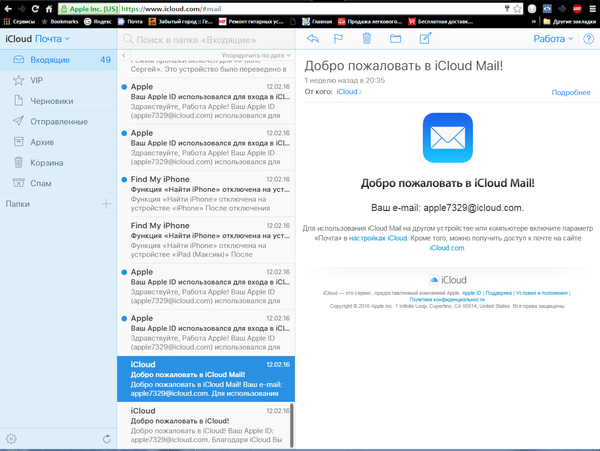Add new folder with plus icon
The height and width of the screenshot is (451, 600).
pos(106,204)
